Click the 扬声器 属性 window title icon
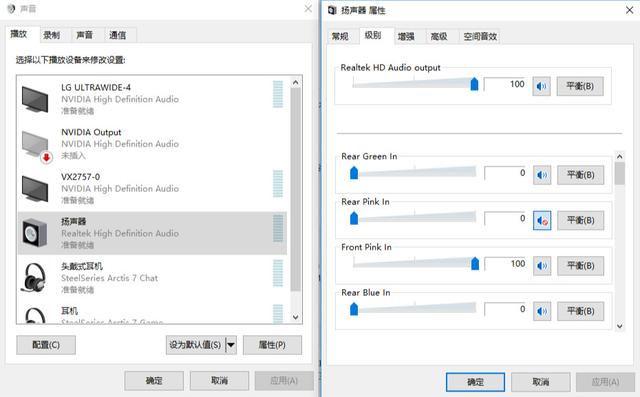640x397 pixels. (332, 10)
